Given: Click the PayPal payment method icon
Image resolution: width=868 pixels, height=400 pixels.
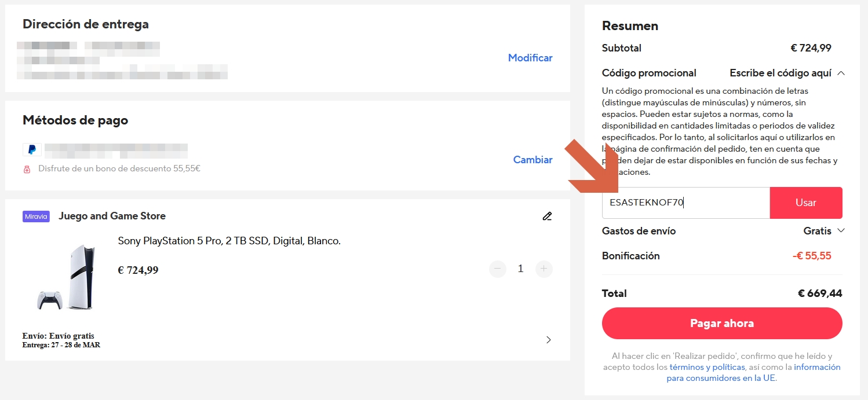Looking at the screenshot, I should click(32, 149).
